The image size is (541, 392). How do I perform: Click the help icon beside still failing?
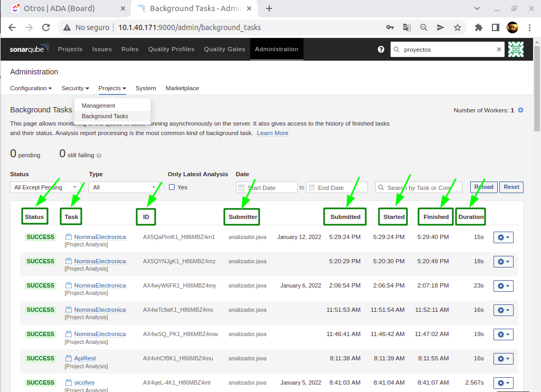(99, 156)
